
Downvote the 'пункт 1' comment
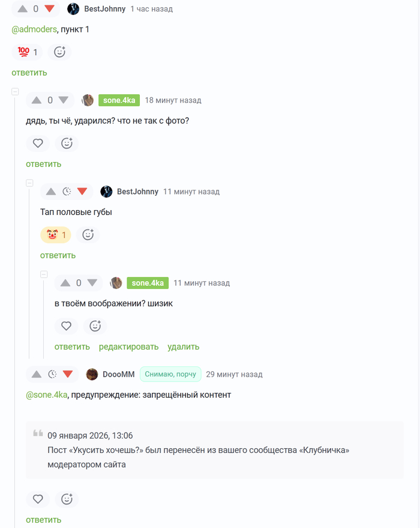tap(49, 9)
